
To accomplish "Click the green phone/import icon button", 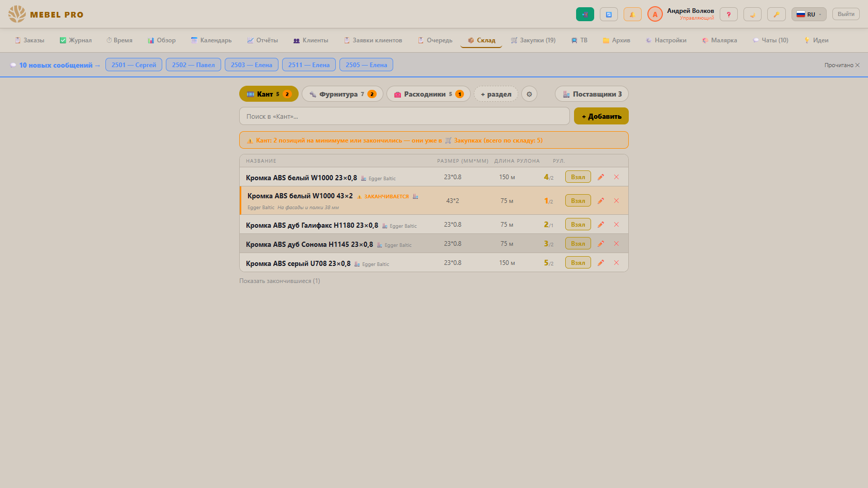I will tap(585, 14).
